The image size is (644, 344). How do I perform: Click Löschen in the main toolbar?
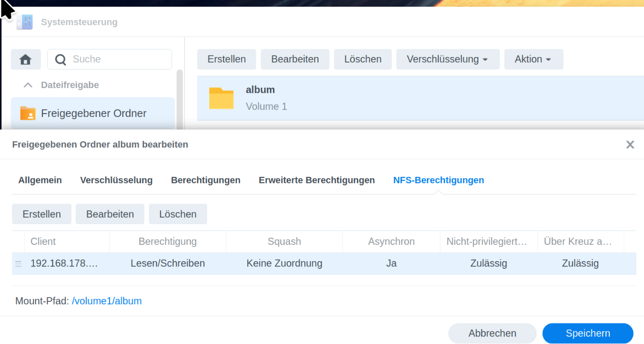[363, 59]
